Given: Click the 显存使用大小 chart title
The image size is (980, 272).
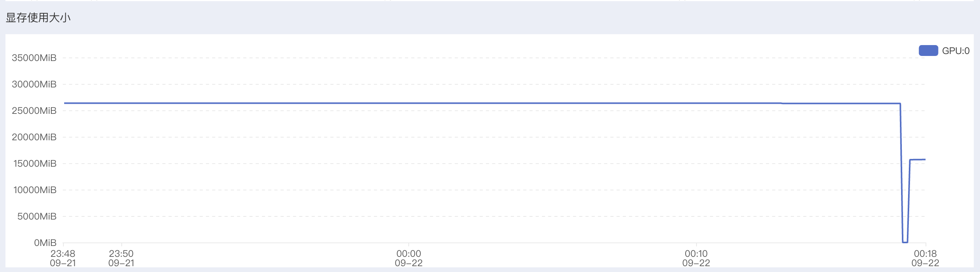Looking at the screenshot, I should 38,18.
